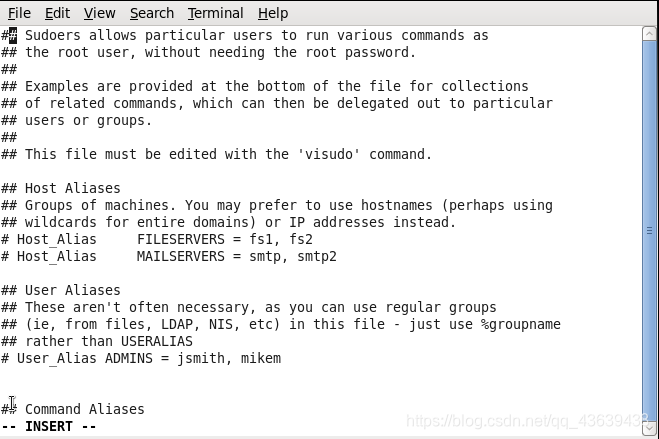Open the View menu
This screenshot has height=439, width=659.
coord(100,13)
